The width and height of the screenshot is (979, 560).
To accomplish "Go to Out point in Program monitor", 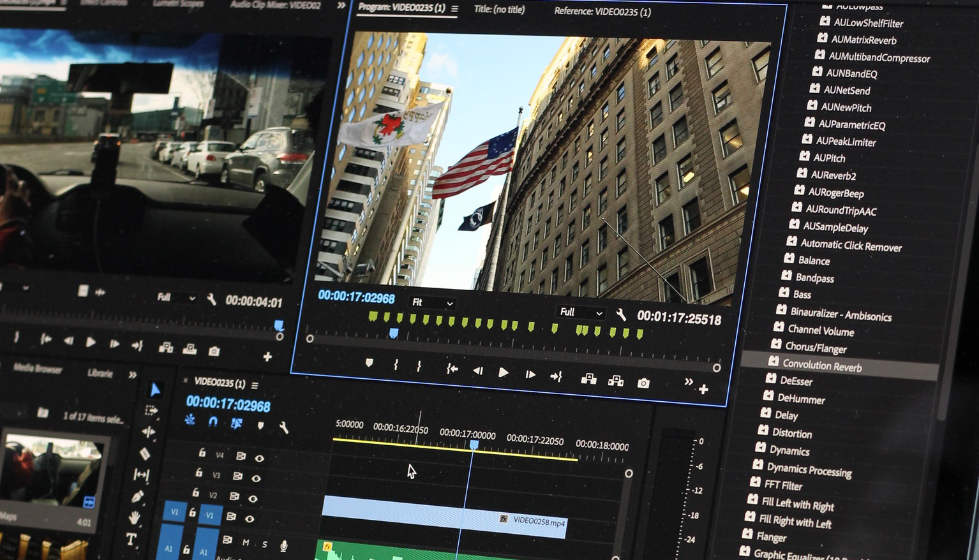I will 556,376.
